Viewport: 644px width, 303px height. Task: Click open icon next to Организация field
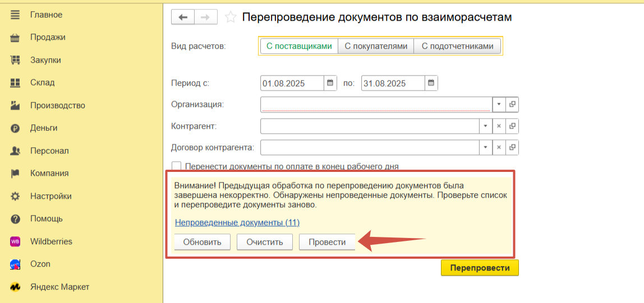pyautogui.click(x=512, y=104)
